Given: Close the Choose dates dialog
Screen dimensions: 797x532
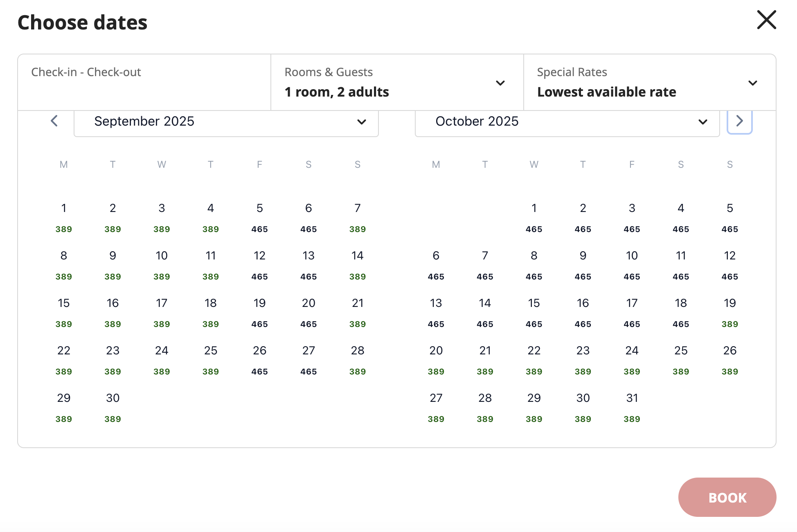Looking at the screenshot, I should (x=766, y=20).
